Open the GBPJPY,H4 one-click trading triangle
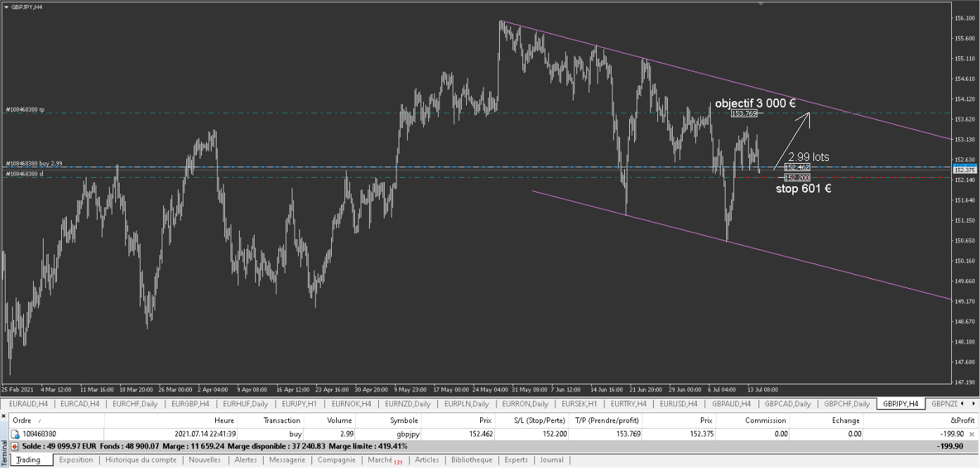980x468 pixels. [6, 6]
